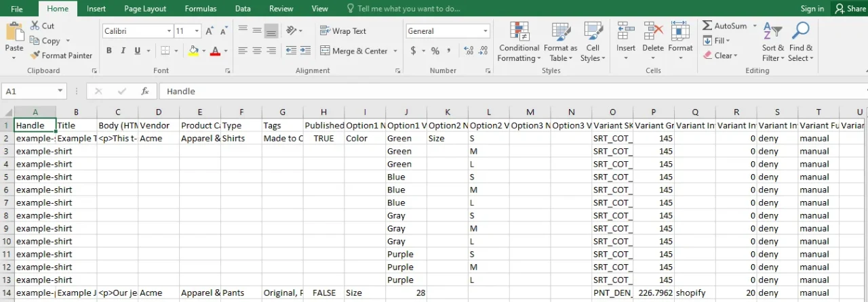The width and height of the screenshot is (868, 302).
Task: Open the Calibri font name dropdown
Action: click(169, 31)
